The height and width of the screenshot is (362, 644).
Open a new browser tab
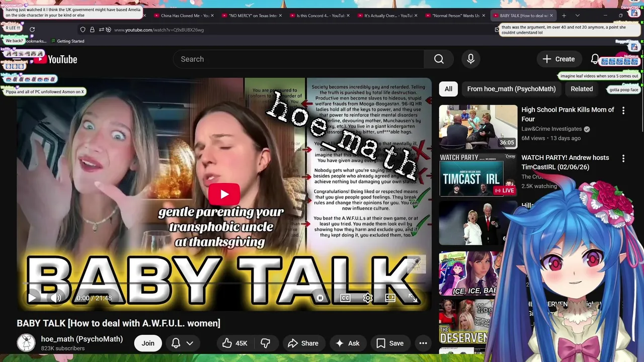point(564,16)
